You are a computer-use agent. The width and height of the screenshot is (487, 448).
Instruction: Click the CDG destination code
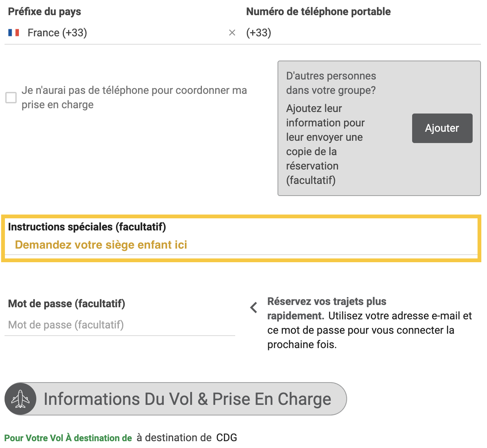click(226, 438)
